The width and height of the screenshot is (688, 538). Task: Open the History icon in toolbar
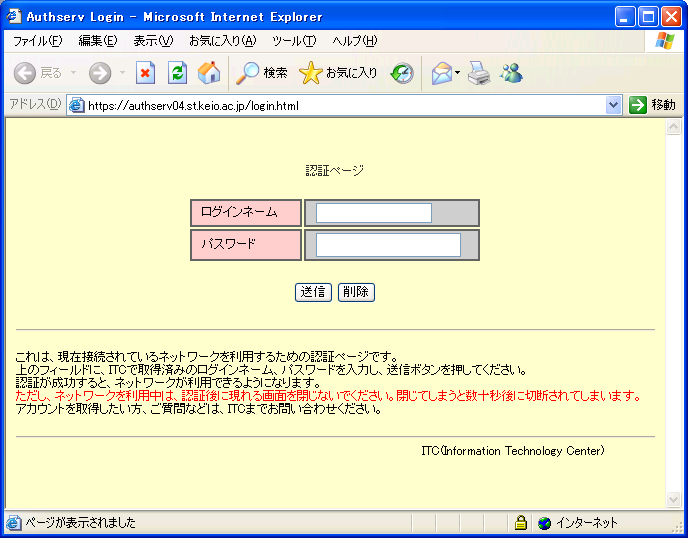click(402, 73)
